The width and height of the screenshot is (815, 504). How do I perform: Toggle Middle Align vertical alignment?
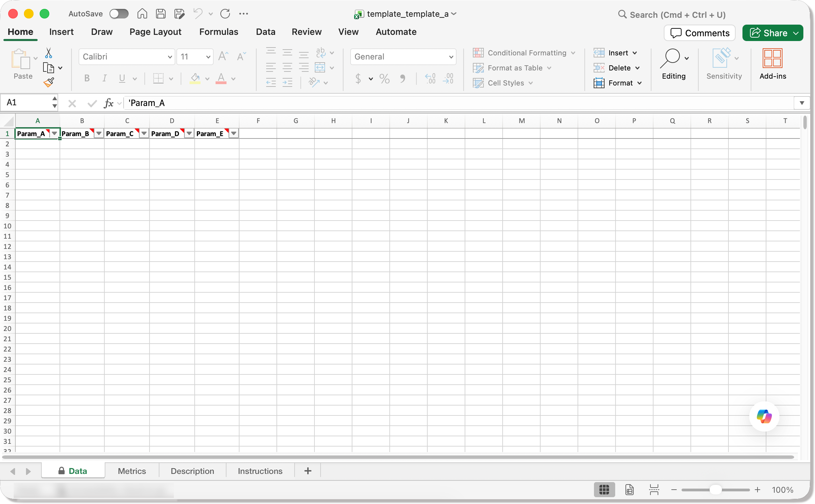287,52
